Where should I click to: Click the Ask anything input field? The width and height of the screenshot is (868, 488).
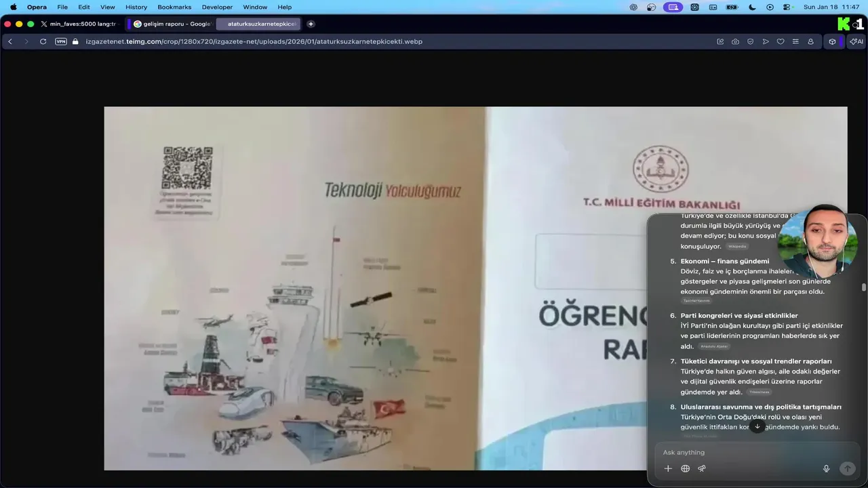[x=757, y=452]
